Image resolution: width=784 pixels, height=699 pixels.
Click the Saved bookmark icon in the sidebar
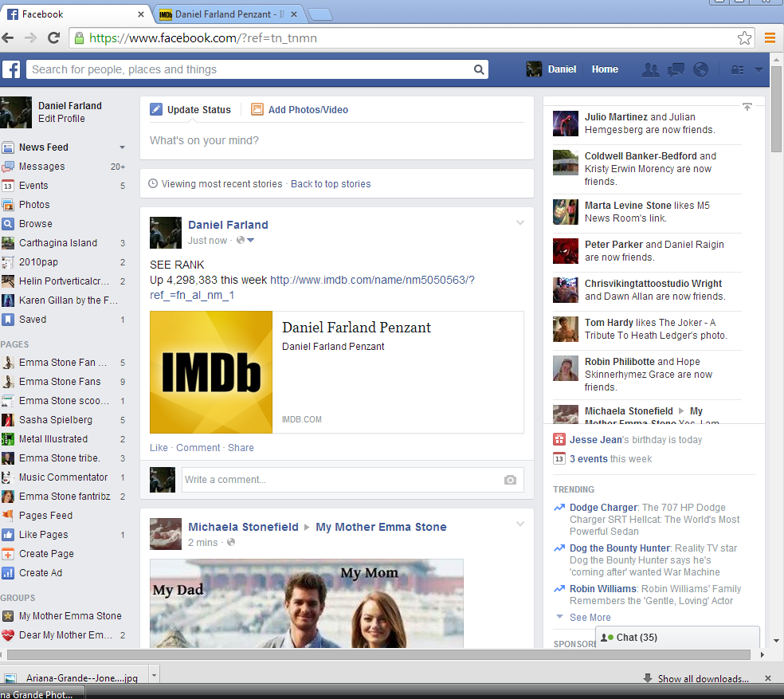pyautogui.click(x=7, y=320)
